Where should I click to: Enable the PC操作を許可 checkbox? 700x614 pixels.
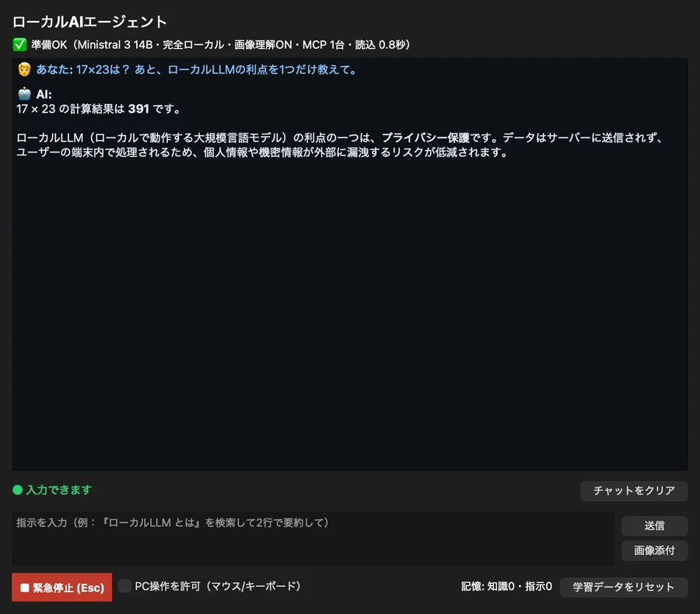(x=124, y=586)
